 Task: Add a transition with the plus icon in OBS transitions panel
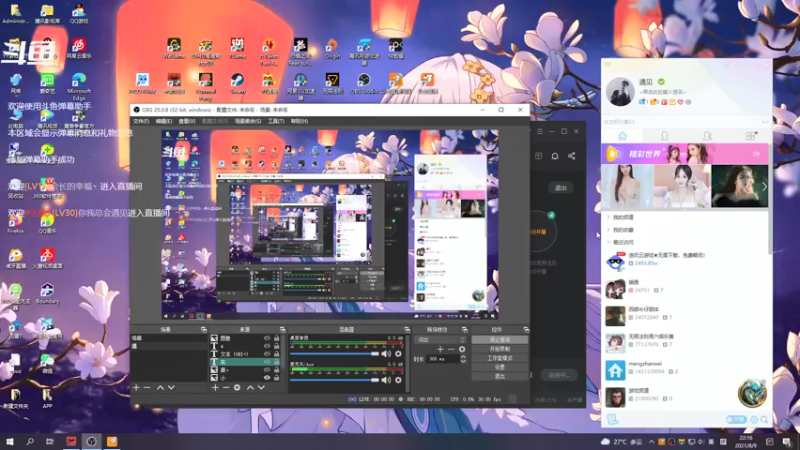(x=440, y=349)
